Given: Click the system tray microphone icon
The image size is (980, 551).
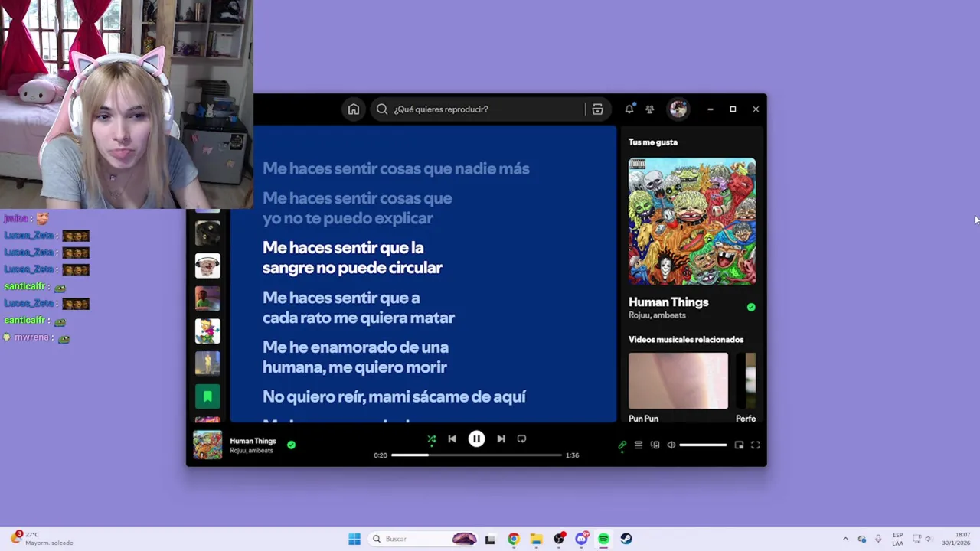Looking at the screenshot, I should click(x=878, y=539).
